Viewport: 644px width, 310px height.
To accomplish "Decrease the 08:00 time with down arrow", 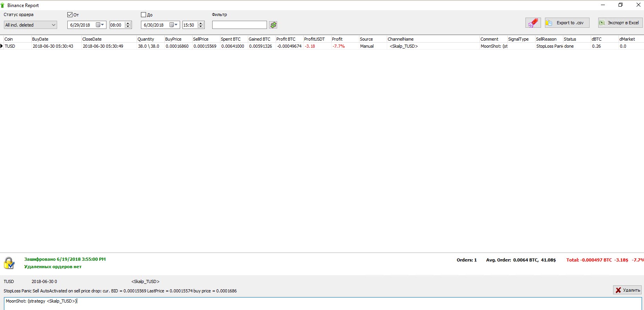I will pos(128,27).
